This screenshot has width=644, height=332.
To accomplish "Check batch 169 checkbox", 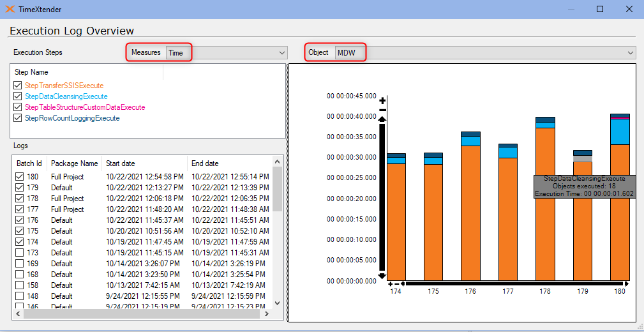I will coord(19,264).
